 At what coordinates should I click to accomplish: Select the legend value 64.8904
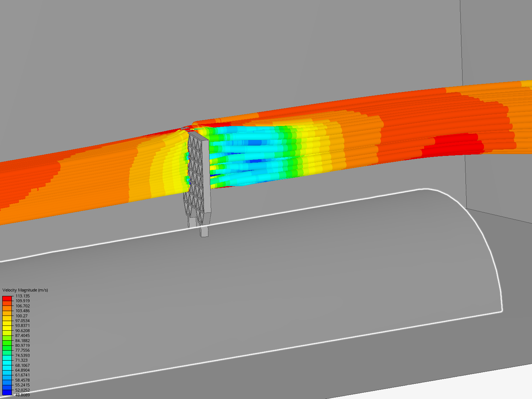(x=23, y=370)
